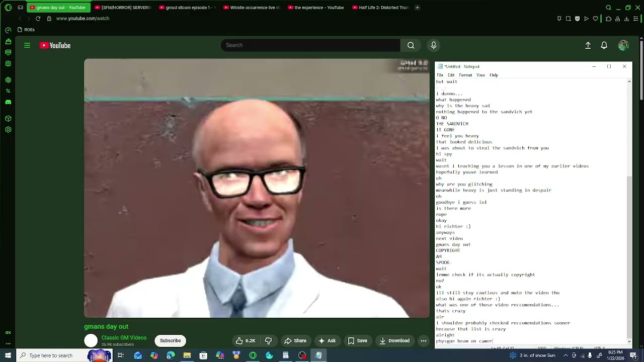This screenshot has height=362, width=644.
Task: Click the 'THE SANDVICH' line in Notepad
Action: 452,124
